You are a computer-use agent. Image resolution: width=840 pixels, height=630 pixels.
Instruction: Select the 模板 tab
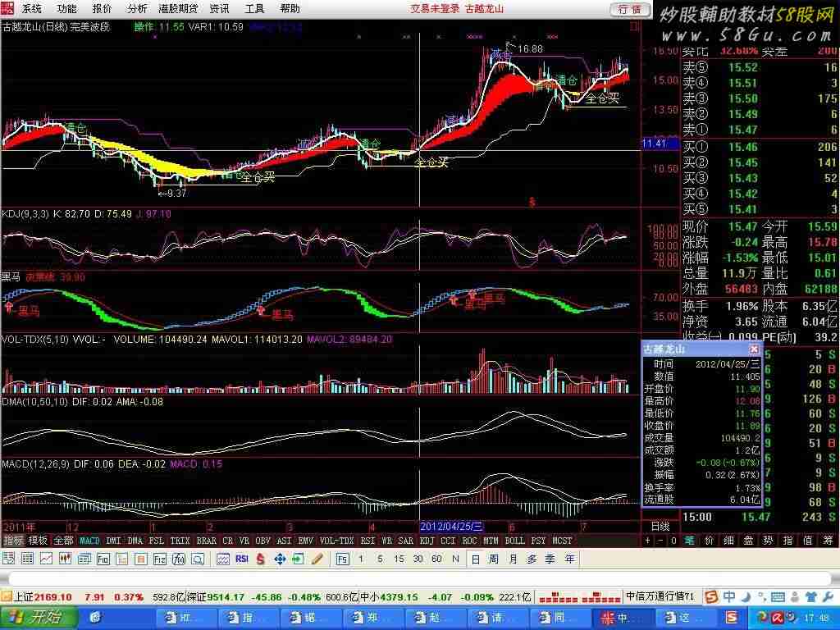pos(38,541)
